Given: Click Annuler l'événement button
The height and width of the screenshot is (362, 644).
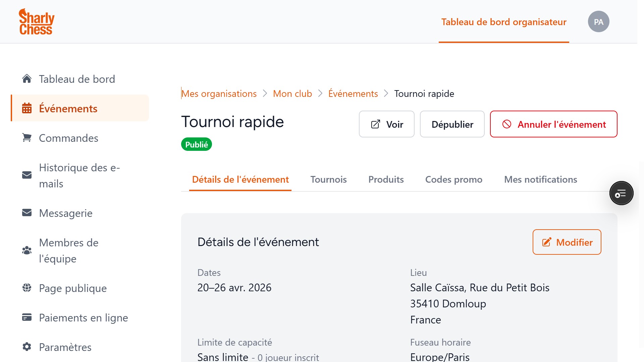Looking at the screenshot, I should point(553,124).
